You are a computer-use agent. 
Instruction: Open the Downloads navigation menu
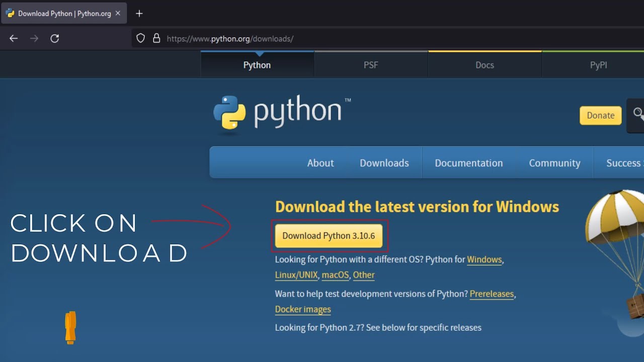[384, 163]
